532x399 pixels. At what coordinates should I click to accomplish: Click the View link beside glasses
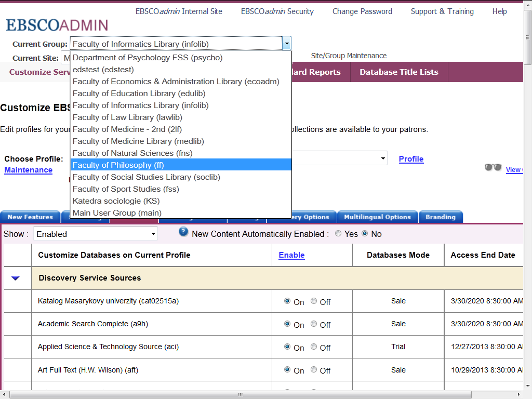(514, 170)
